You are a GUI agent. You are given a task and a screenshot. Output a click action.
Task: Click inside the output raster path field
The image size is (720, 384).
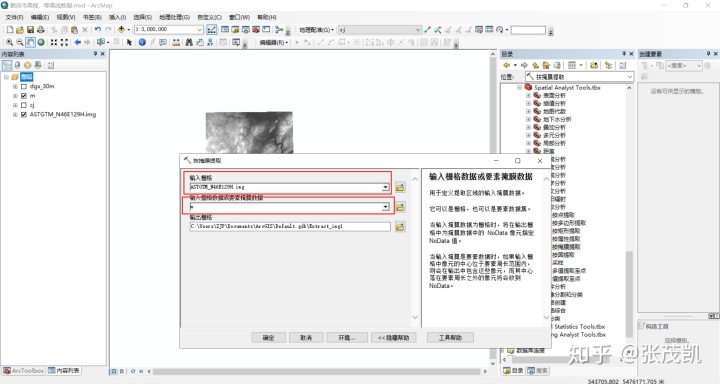[290, 226]
